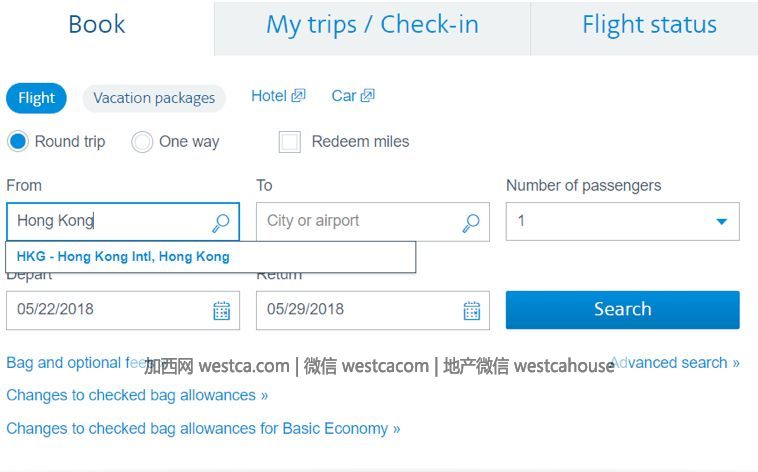Viewport: 758px width, 472px height.
Task: Click the blue Search button
Action: point(623,310)
